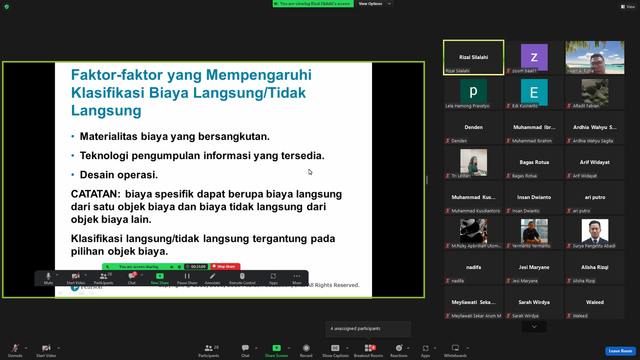Open video options caret beside bottom Start Video
The height and width of the screenshot is (360, 640).
point(59,348)
